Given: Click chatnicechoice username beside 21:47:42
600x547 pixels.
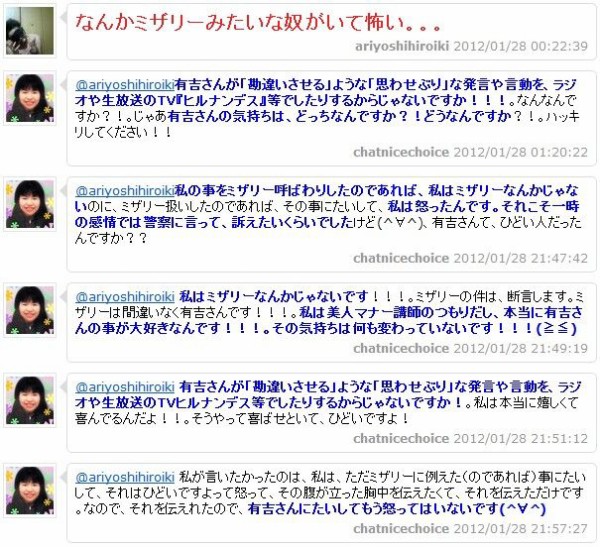Looking at the screenshot, I should [401, 258].
